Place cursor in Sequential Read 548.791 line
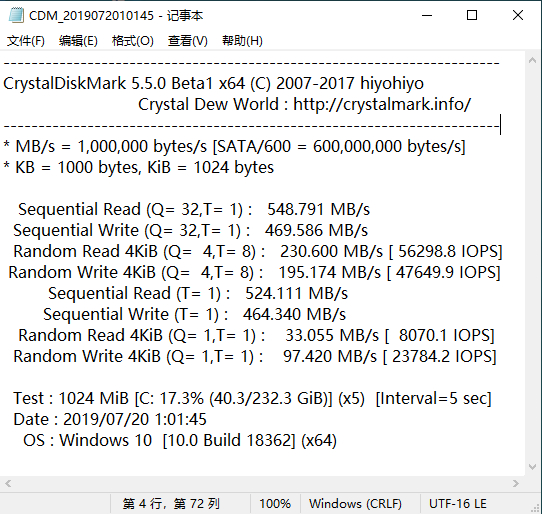 tap(194, 209)
